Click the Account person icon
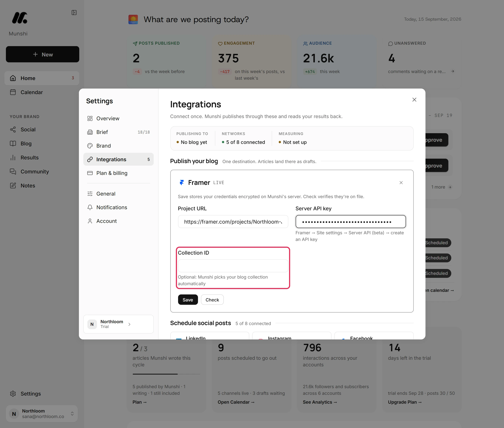This screenshot has width=504, height=428. coord(90,221)
